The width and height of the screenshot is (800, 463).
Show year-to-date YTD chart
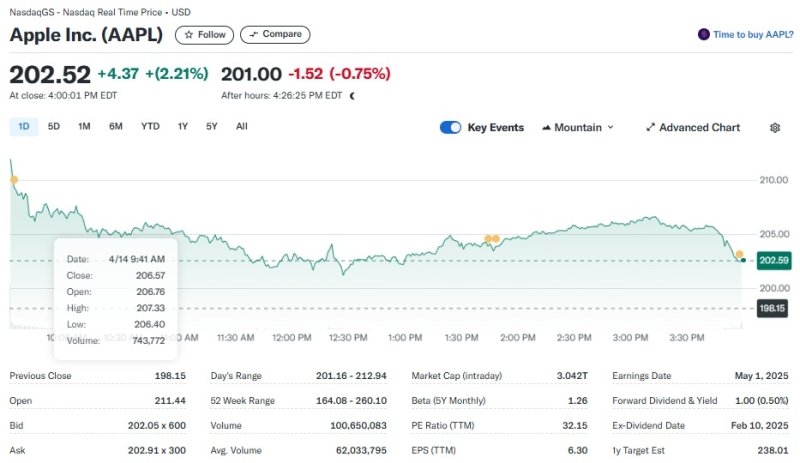pyautogui.click(x=150, y=126)
